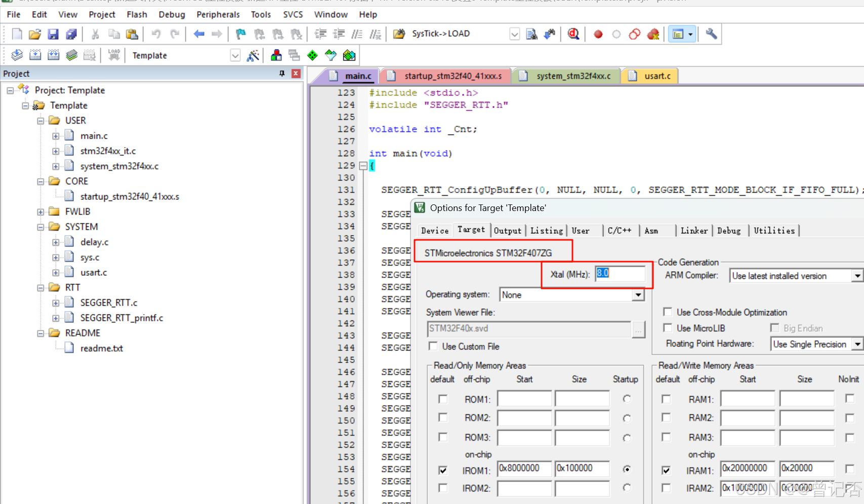
Task: Select readme.txt in project tree
Action: [x=101, y=348]
